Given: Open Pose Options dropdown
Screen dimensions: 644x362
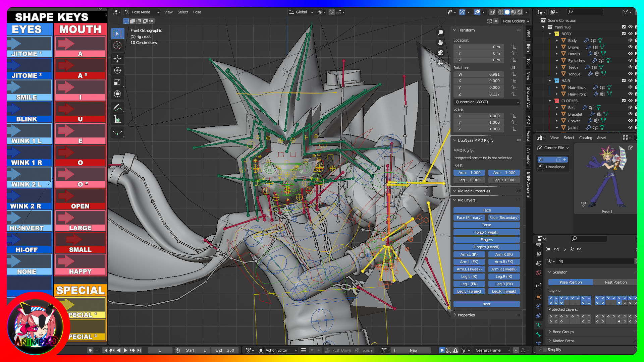Looking at the screenshot, I should click(x=516, y=21).
